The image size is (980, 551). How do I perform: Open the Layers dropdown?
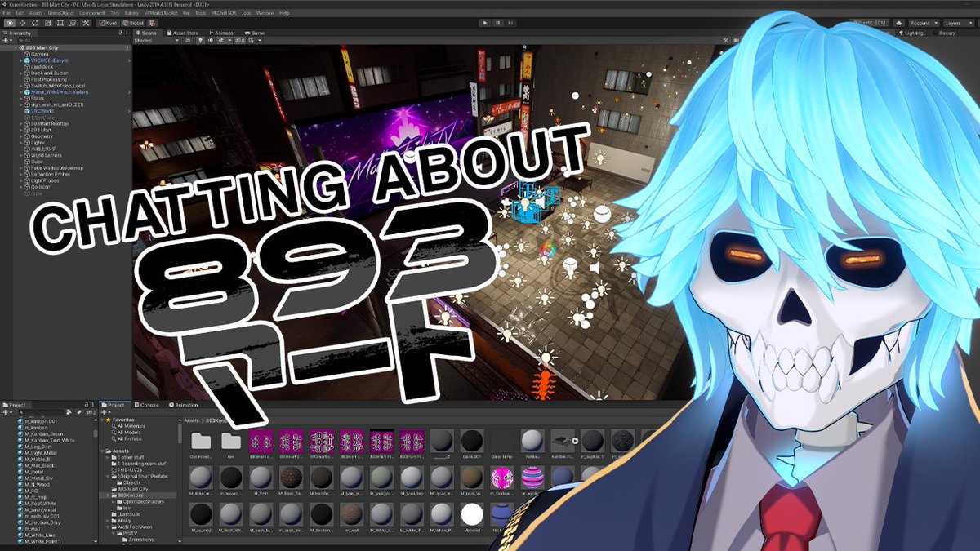960,23
